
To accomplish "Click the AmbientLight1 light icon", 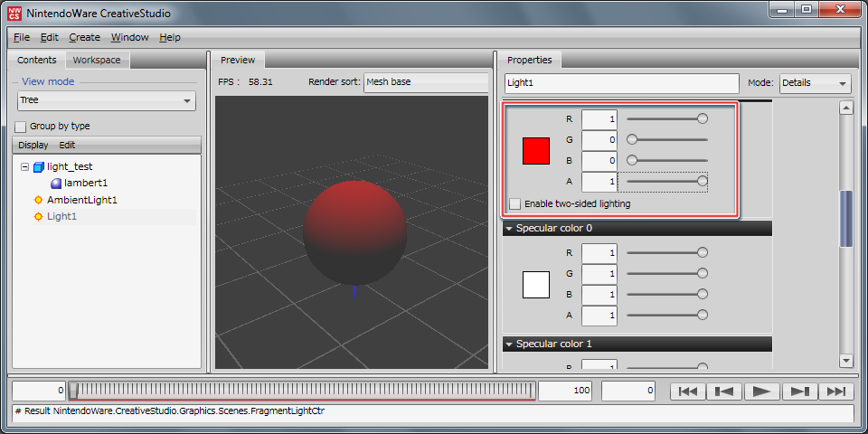I will (38, 200).
